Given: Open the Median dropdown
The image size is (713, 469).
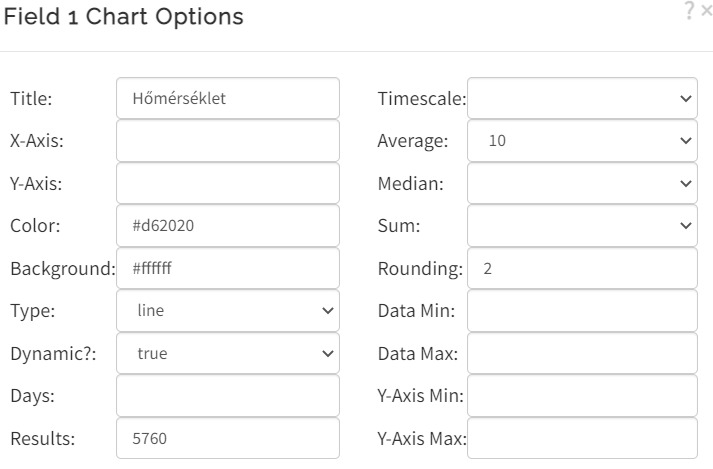Looking at the screenshot, I should point(582,183).
